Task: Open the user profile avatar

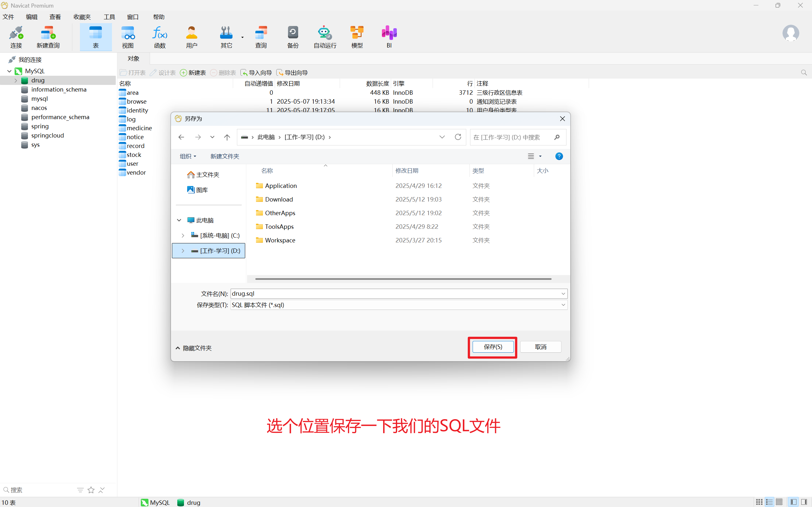Action: coord(790,33)
